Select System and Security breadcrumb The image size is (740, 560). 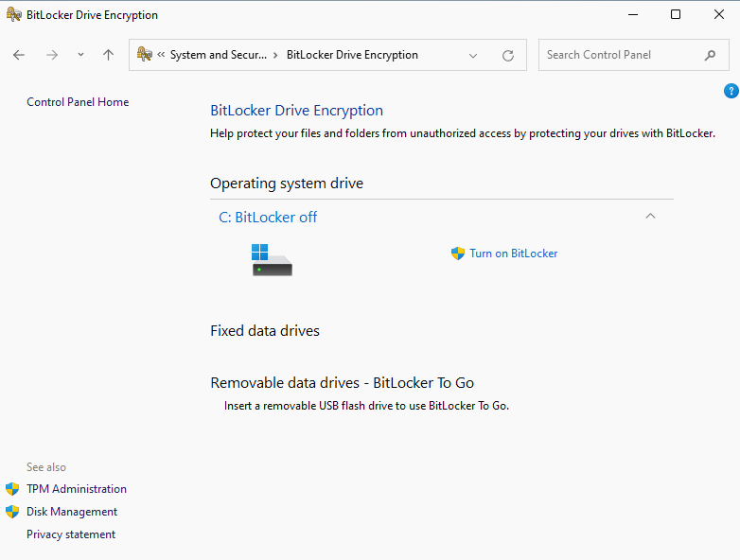(x=219, y=55)
